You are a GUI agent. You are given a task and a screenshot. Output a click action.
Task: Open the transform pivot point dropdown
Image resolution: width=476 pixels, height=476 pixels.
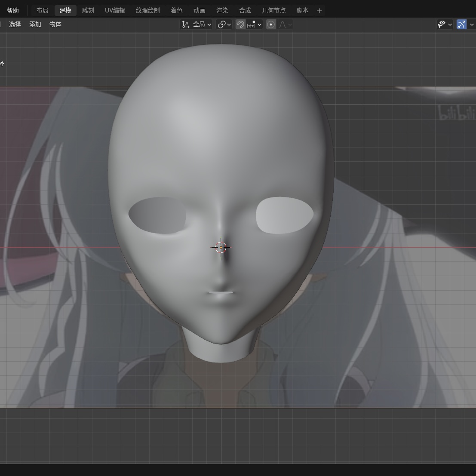[x=224, y=25]
